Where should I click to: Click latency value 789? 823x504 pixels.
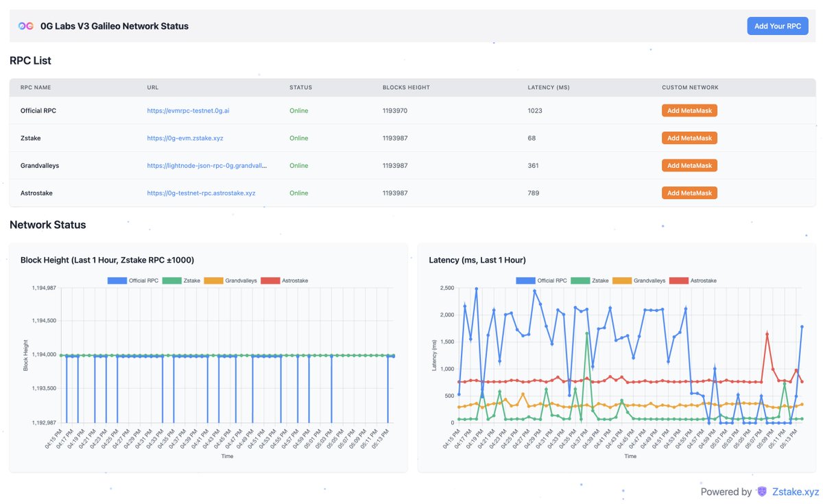click(533, 193)
